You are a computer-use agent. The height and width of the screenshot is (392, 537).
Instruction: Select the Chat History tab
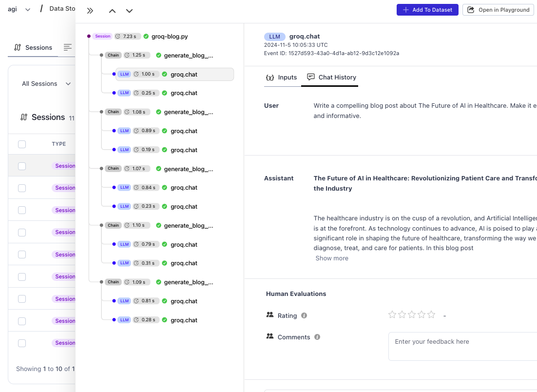pos(331,78)
